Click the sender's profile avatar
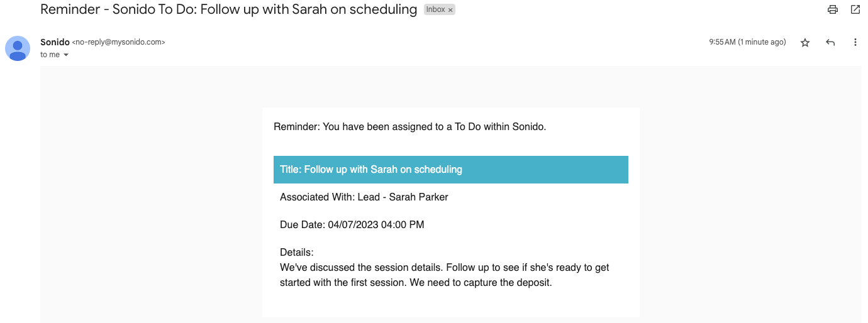Image resolution: width=868 pixels, height=323 pixels. (x=18, y=48)
